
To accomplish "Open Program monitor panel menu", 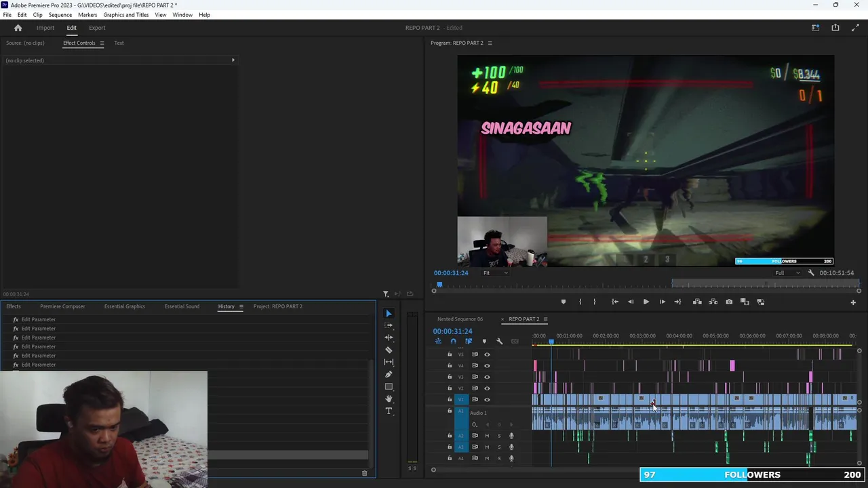I will pos(490,43).
